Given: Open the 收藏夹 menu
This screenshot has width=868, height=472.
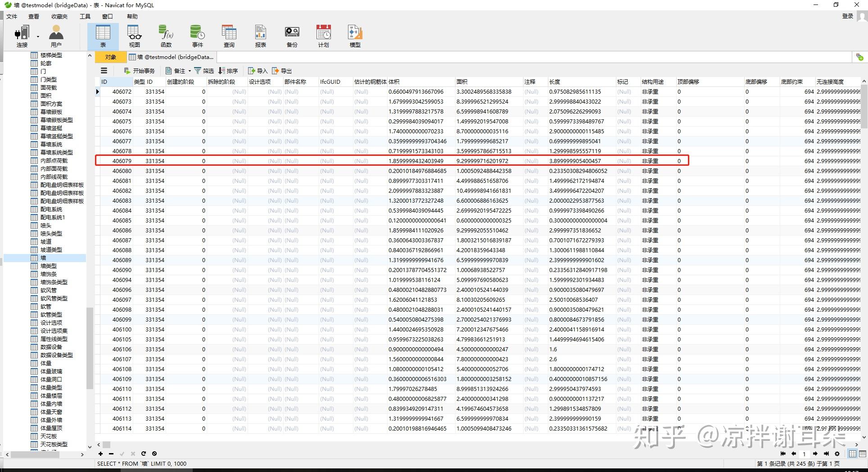Looking at the screenshot, I should click(x=59, y=16).
